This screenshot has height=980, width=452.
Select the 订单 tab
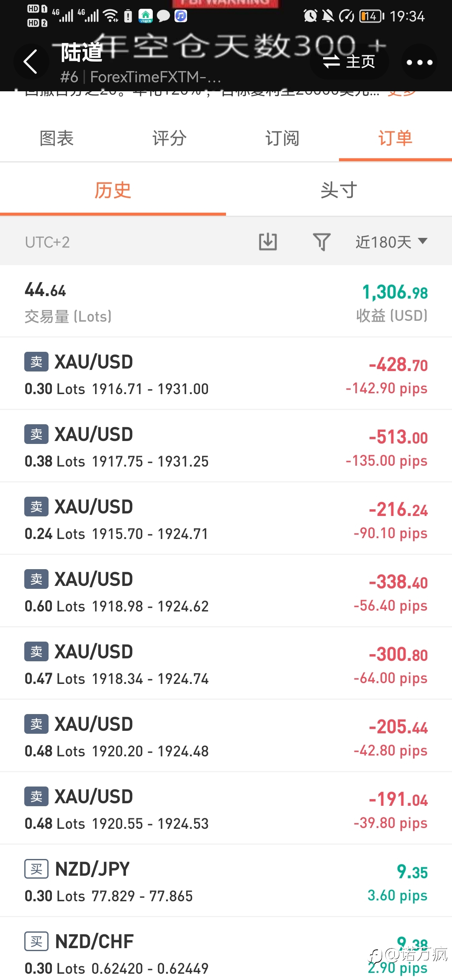click(395, 138)
